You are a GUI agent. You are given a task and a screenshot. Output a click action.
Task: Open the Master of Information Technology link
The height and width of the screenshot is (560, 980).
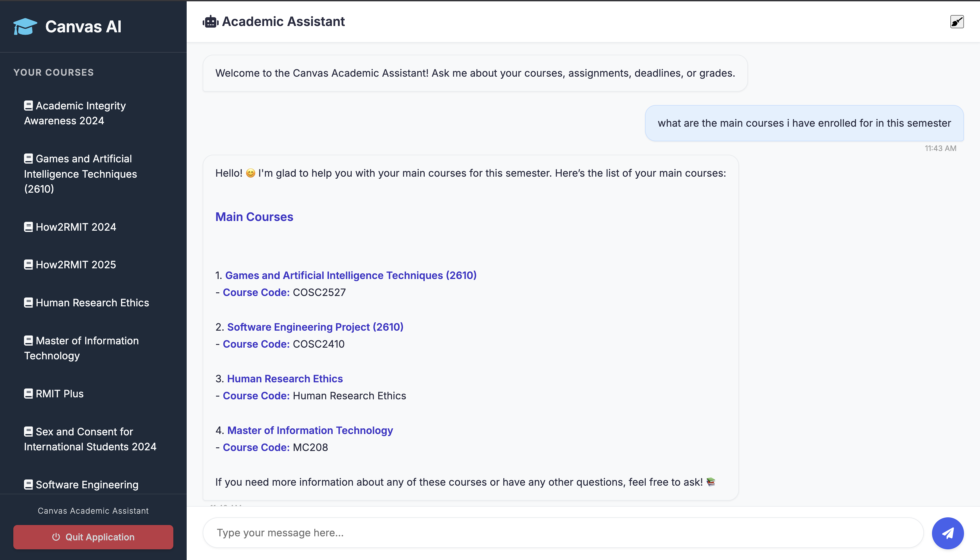(310, 430)
